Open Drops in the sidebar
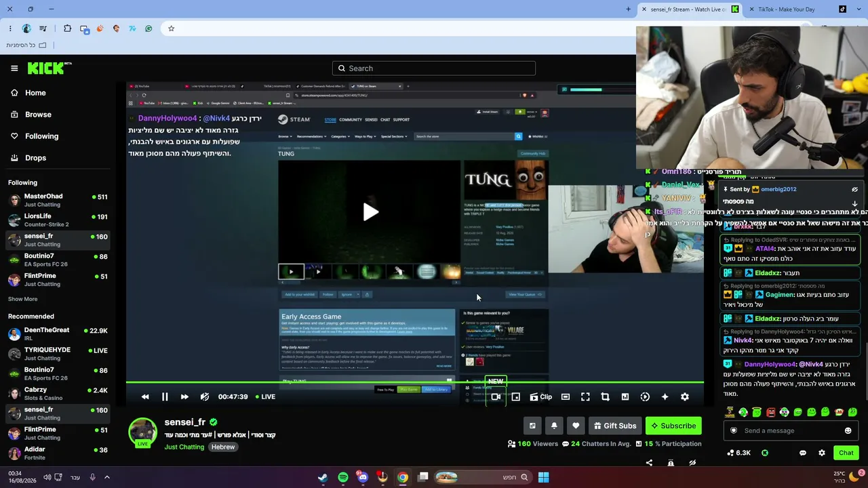The height and width of the screenshot is (488, 868). [28, 158]
